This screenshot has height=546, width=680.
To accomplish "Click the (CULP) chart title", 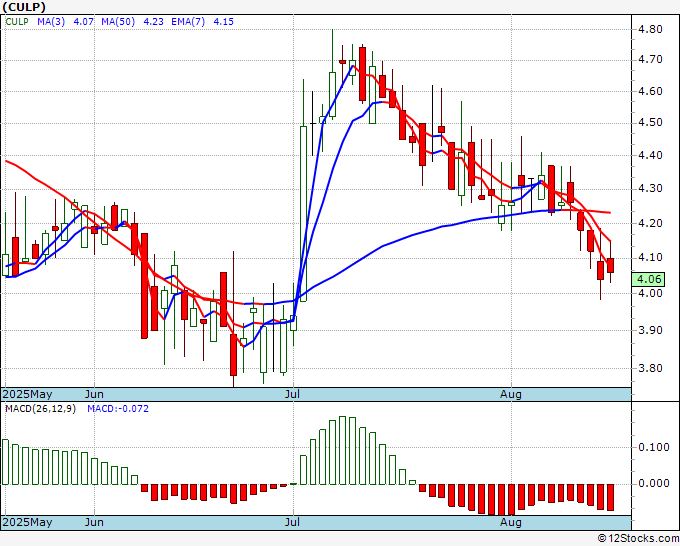I will pos(24,7).
